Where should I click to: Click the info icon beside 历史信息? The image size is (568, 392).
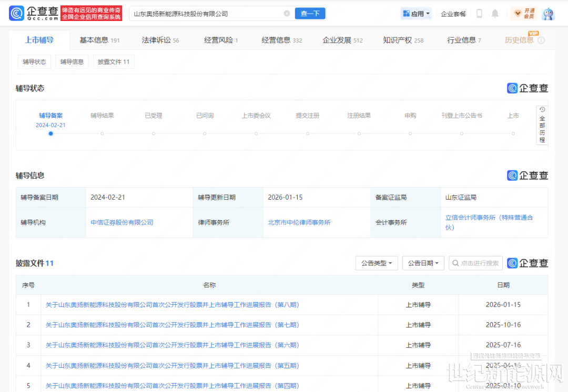coord(541,40)
